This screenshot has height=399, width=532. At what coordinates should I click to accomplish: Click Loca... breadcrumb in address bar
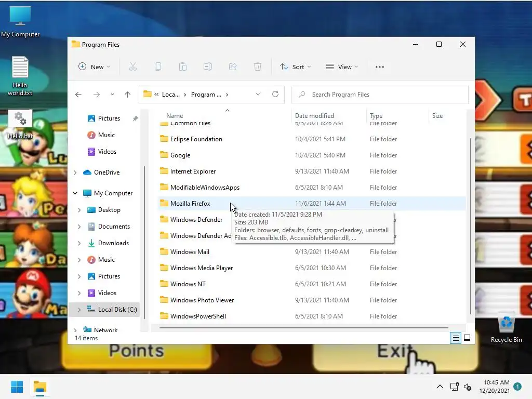click(x=170, y=95)
